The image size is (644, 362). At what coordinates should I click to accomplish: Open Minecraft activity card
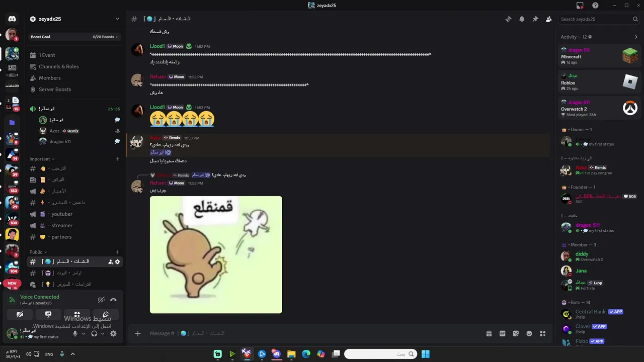tap(600, 56)
